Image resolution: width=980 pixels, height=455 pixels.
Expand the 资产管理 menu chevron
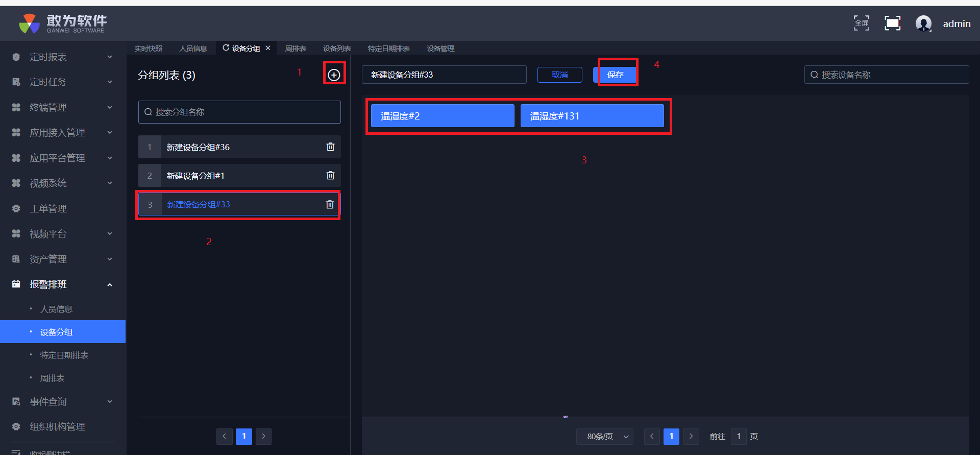(110, 259)
